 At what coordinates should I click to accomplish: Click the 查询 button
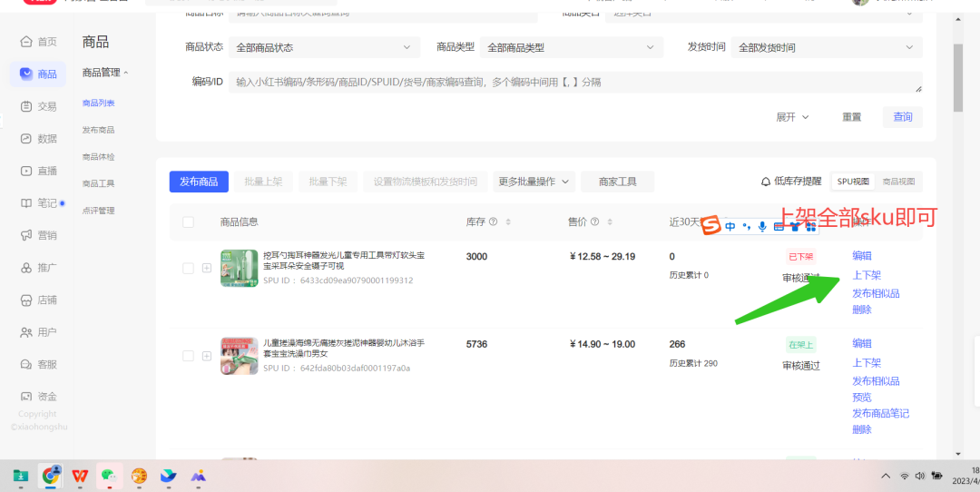903,117
